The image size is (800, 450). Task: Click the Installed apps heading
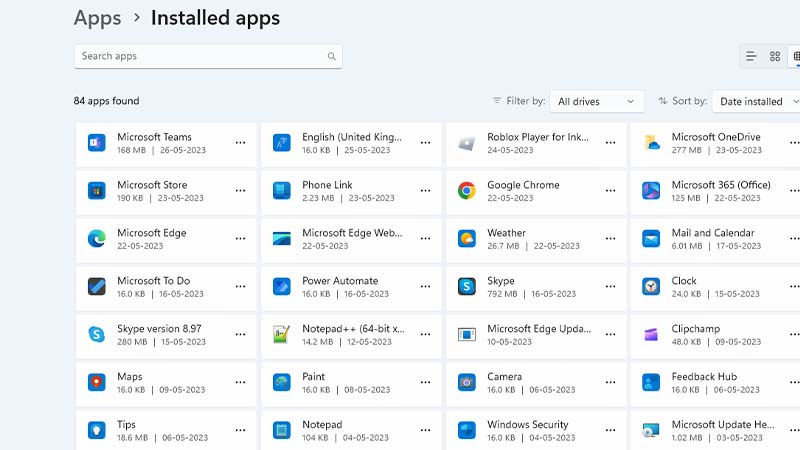coord(215,18)
